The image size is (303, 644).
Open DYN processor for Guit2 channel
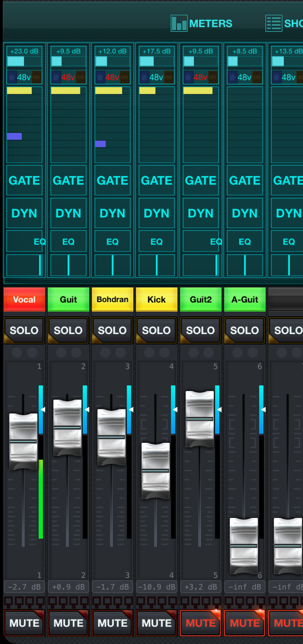[x=201, y=213]
